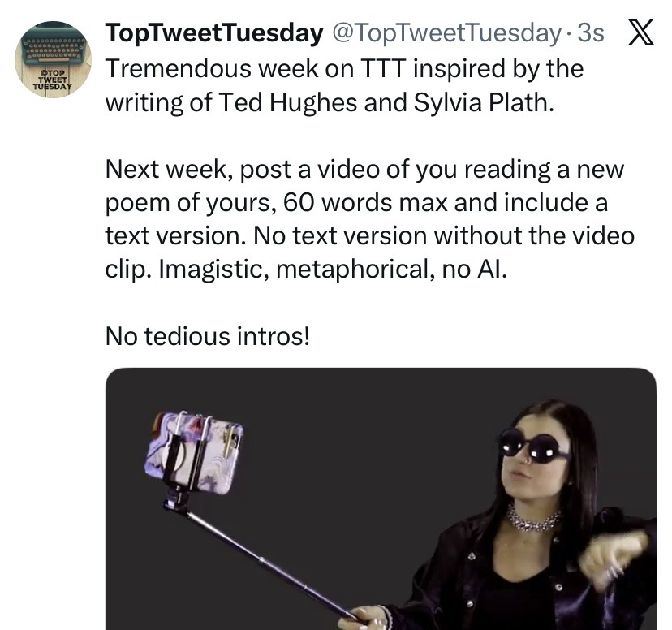Click the "No tedious intros!" line

pos(208,334)
